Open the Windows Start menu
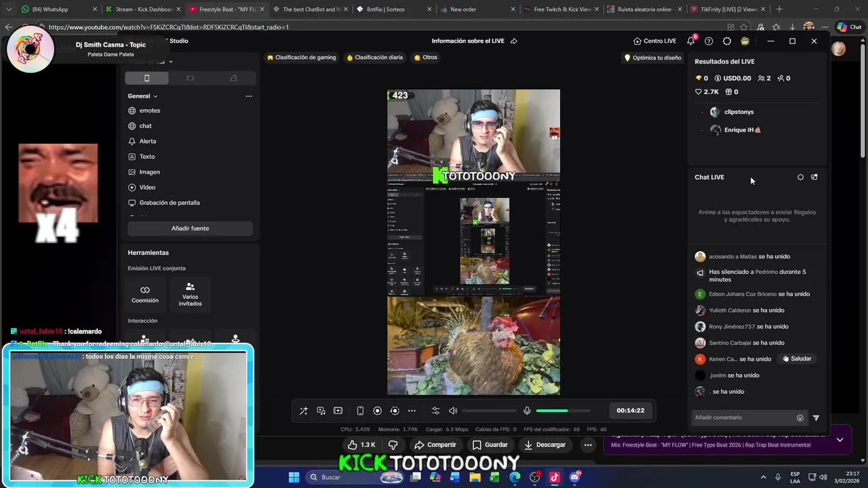 pos(294,477)
